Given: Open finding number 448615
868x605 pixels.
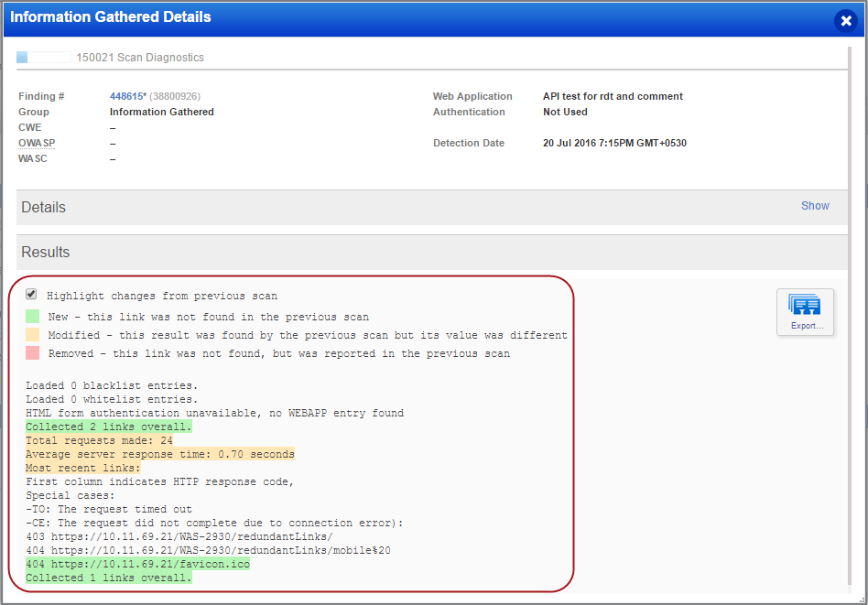Looking at the screenshot, I should [128, 96].
